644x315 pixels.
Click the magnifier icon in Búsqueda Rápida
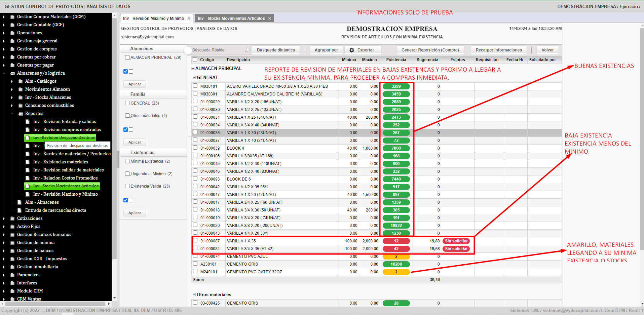[247, 50]
